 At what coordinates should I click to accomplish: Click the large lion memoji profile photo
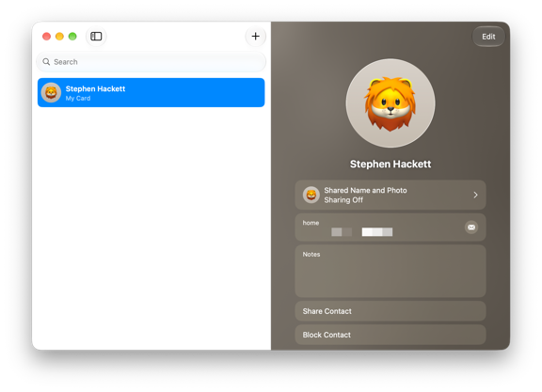(391, 102)
